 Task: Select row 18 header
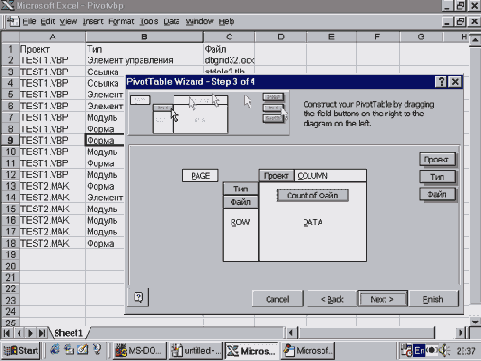(10, 243)
